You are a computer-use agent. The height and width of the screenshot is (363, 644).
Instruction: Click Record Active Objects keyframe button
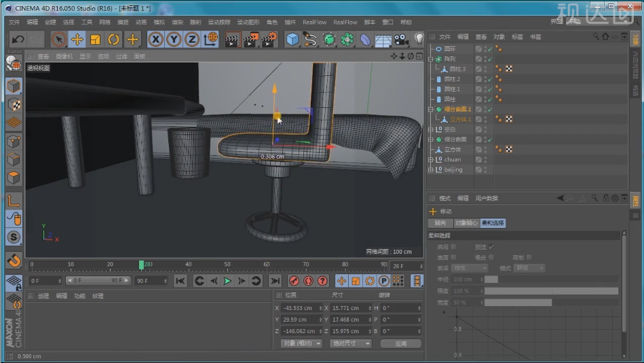pyautogui.click(x=294, y=281)
